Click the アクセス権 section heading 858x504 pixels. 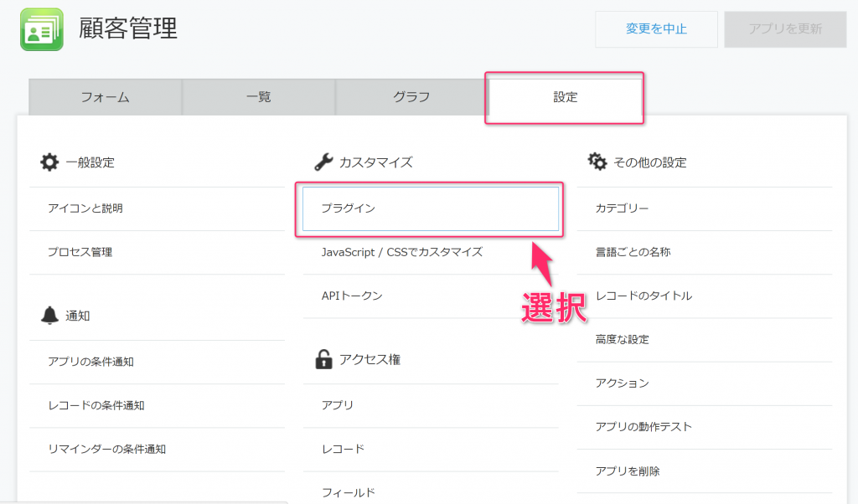click(x=370, y=360)
